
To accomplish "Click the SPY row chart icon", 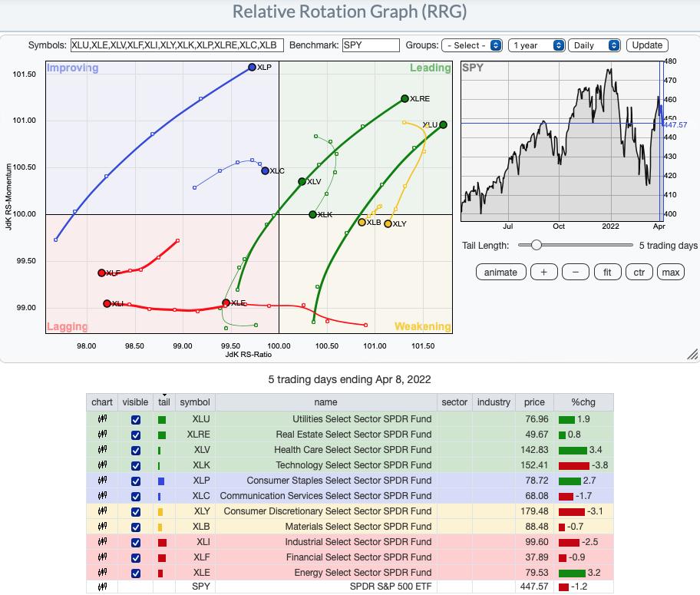I will (x=101, y=587).
